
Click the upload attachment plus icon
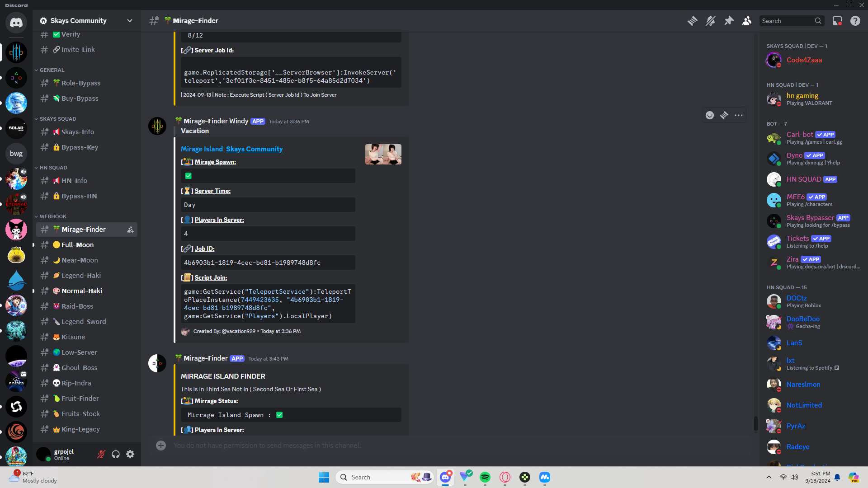(x=161, y=446)
